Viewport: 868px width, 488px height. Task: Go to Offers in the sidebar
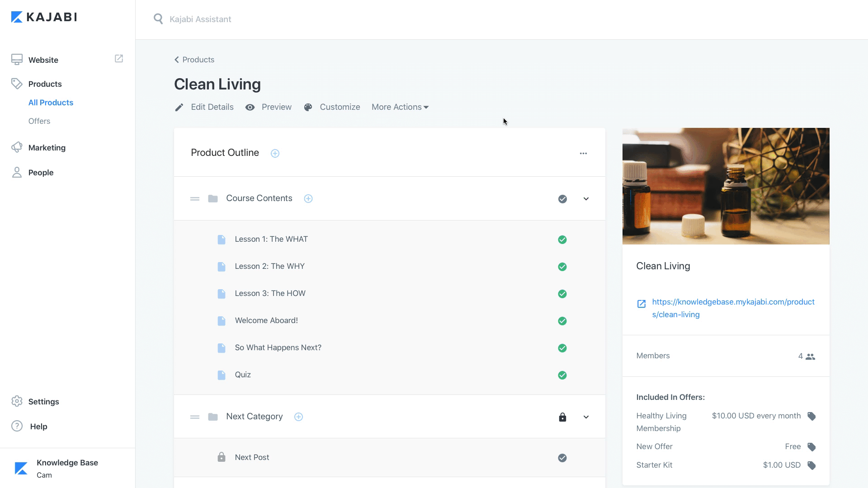[39, 121]
